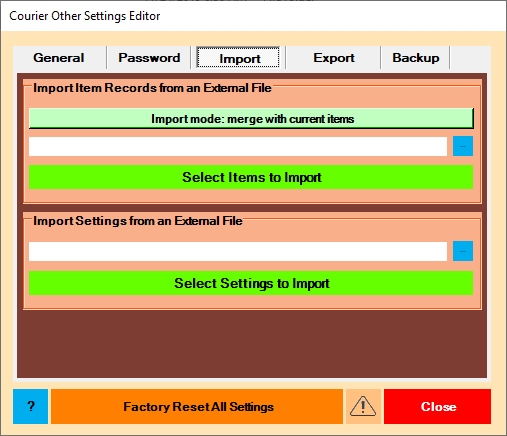Show the Backup tab
507x436 pixels.
point(415,58)
